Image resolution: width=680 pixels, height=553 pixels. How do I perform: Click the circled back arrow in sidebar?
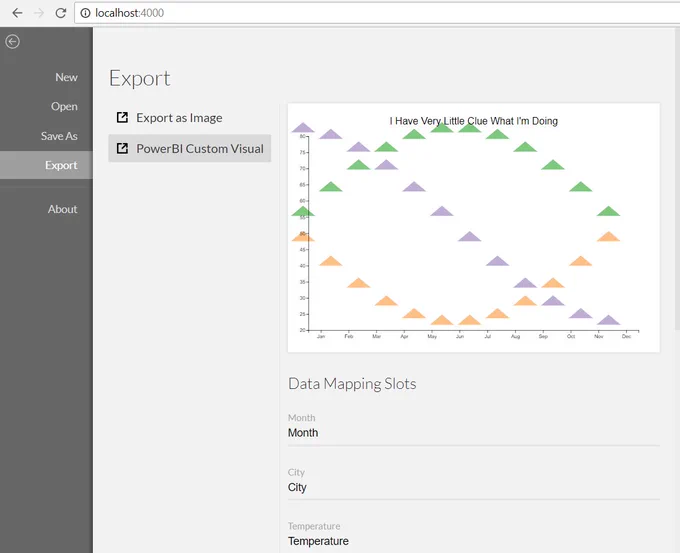pos(13,42)
